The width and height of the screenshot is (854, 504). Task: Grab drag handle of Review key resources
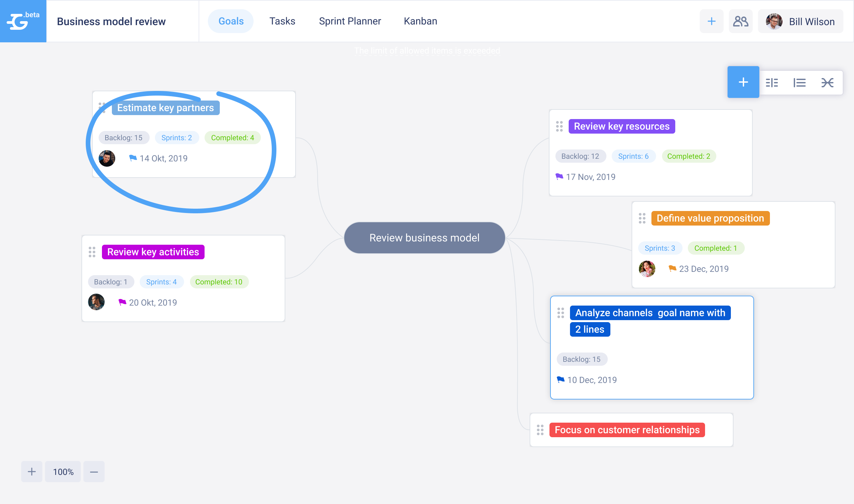tap(559, 126)
